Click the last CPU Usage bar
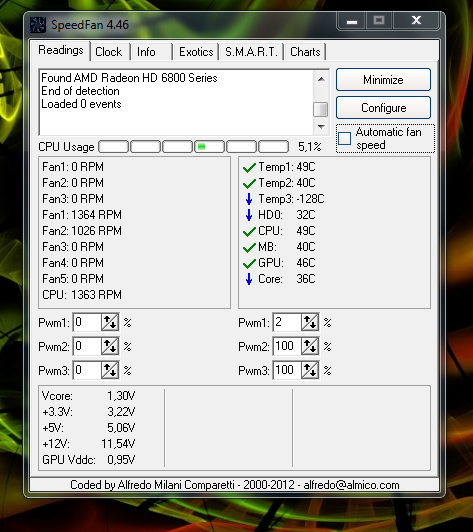The width and height of the screenshot is (473, 532). [273, 147]
